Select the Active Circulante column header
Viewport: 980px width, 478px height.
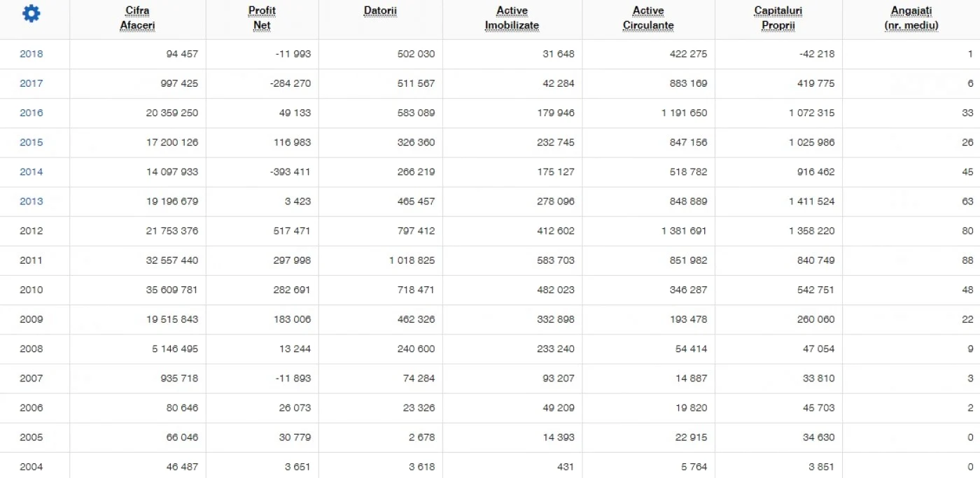click(648, 18)
